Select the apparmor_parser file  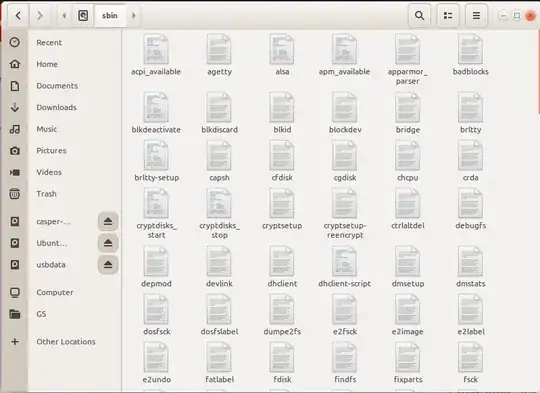pos(407,60)
